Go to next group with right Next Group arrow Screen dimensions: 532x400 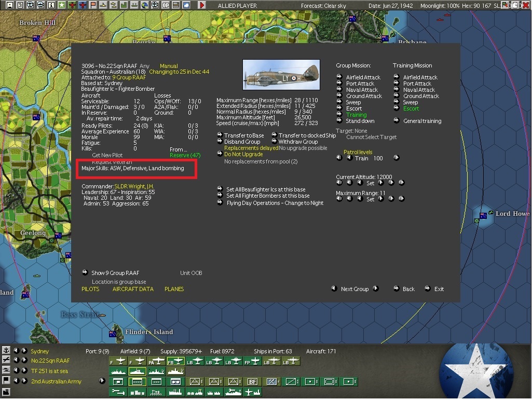pos(376,288)
